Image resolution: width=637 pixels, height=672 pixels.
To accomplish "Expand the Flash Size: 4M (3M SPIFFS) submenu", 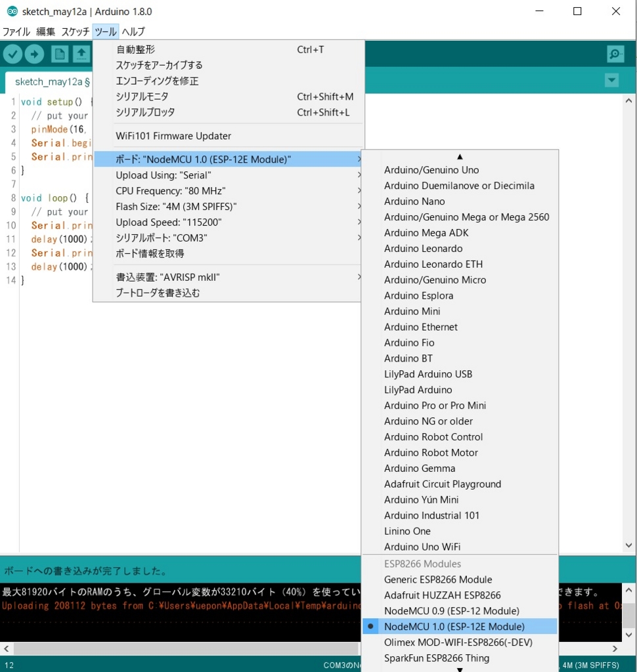I will coord(227,207).
